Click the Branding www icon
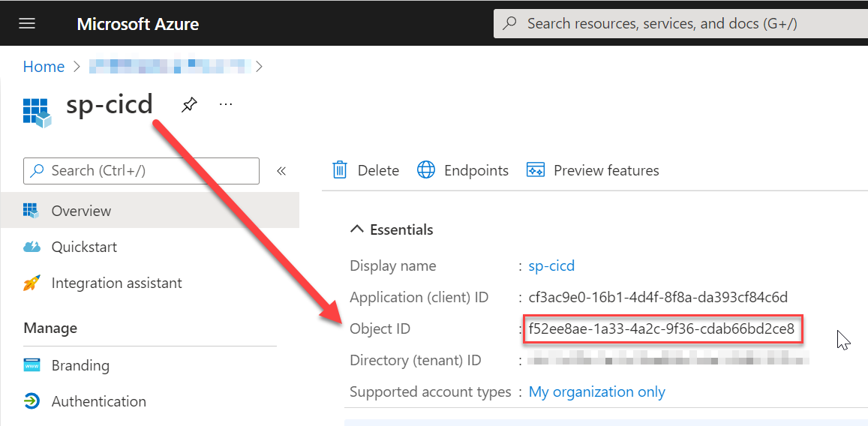Screen dimensions: 868x426 [32, 366]
